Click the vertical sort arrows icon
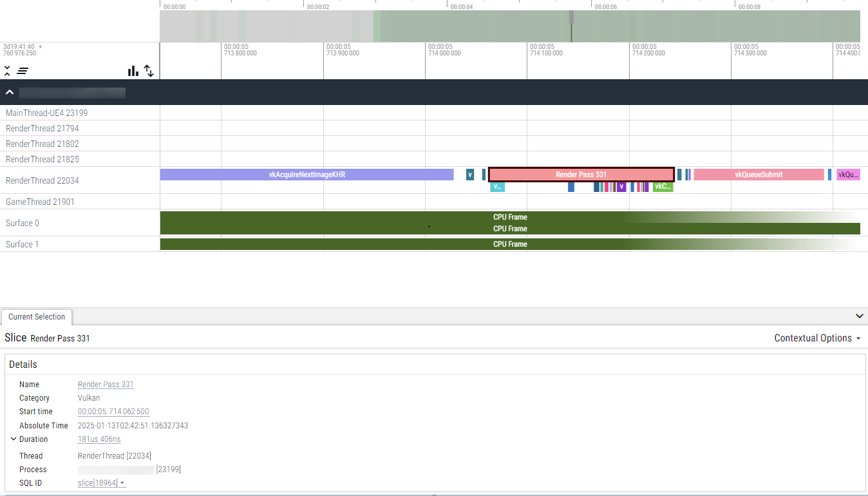 click(149, 71)
